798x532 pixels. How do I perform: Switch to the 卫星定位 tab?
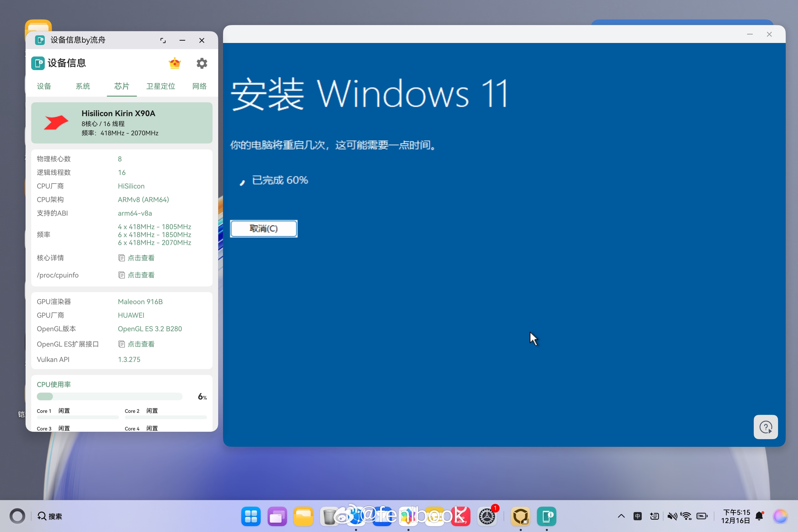[160, 86]
